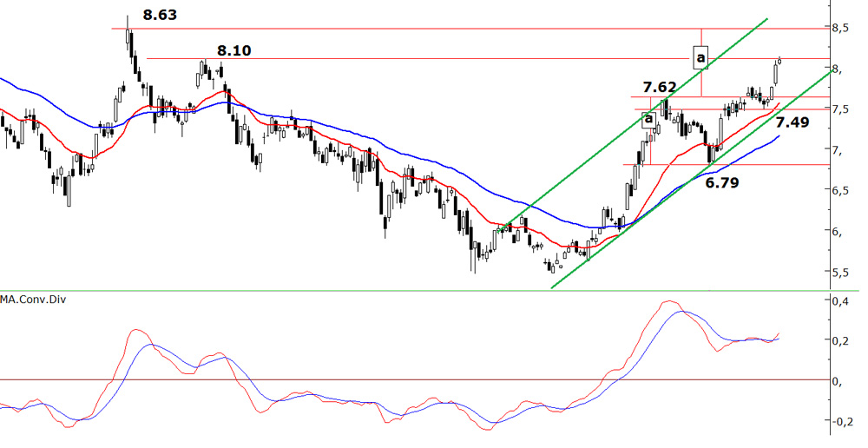Viewport: 868px width, 448px height.
Task: Click the 8.10 resistance label
Action: tap(233, 51)
